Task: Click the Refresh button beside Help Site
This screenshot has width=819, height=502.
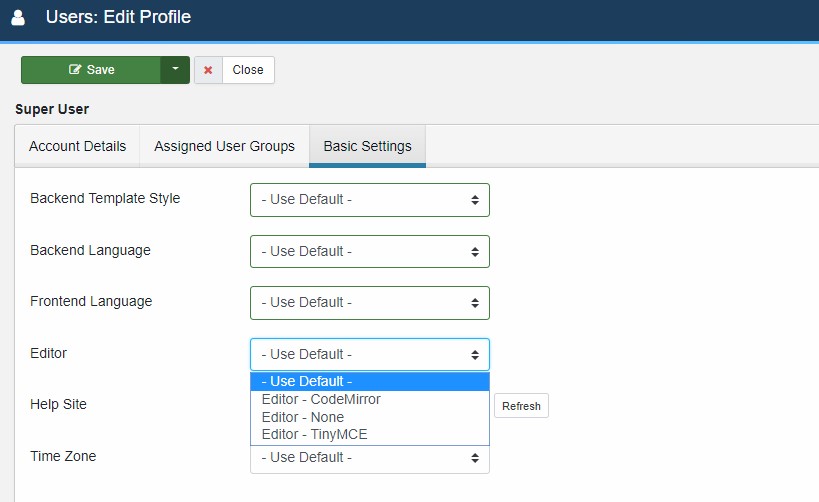Action: pyautogui.click(x=521, y=406)
